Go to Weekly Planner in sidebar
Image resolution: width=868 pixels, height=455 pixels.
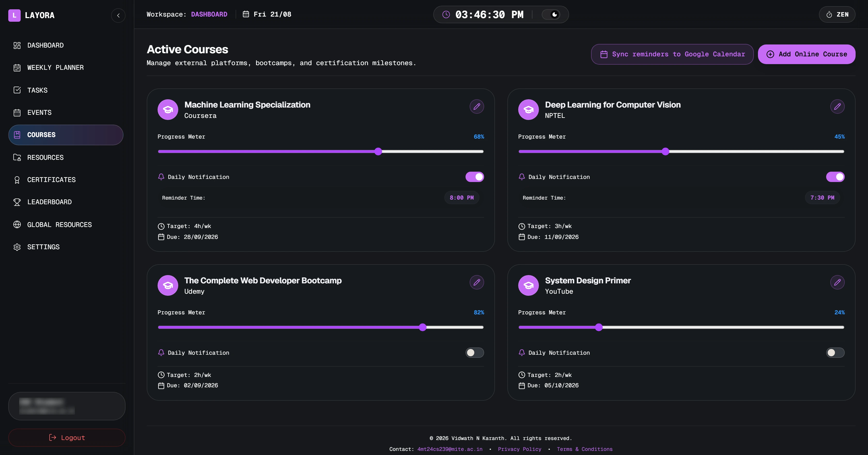pyautogui.click(x=66, y=67)
